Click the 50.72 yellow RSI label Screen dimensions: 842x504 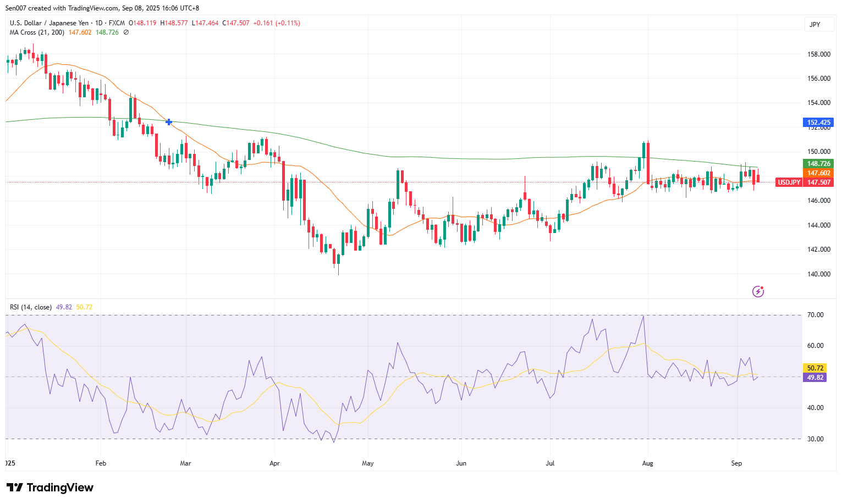tap(815, 368)
